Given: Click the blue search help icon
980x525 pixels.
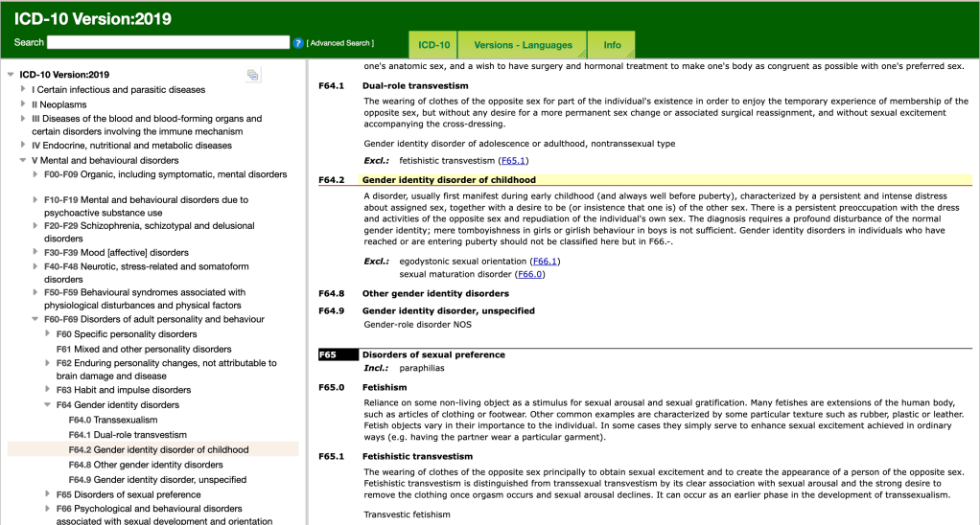Looking at the screenshot, I should 298,43.
